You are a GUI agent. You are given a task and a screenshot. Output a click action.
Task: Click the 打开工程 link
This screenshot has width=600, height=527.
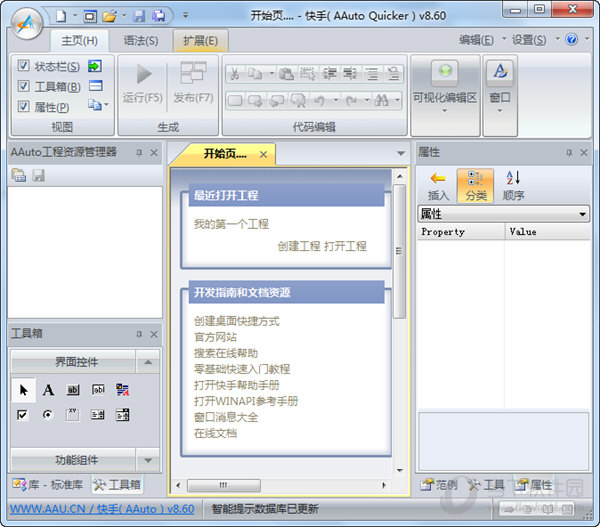[x=345, y=246]
